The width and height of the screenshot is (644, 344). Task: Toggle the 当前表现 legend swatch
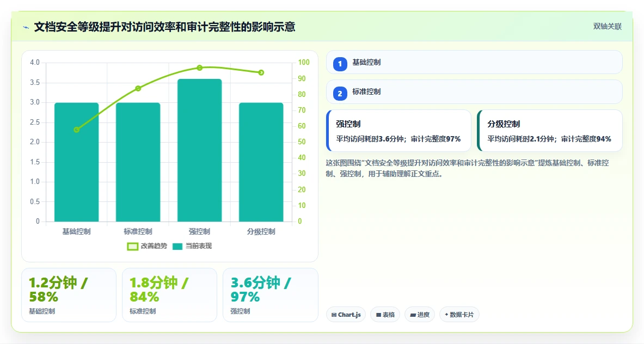tap(177, 247)
